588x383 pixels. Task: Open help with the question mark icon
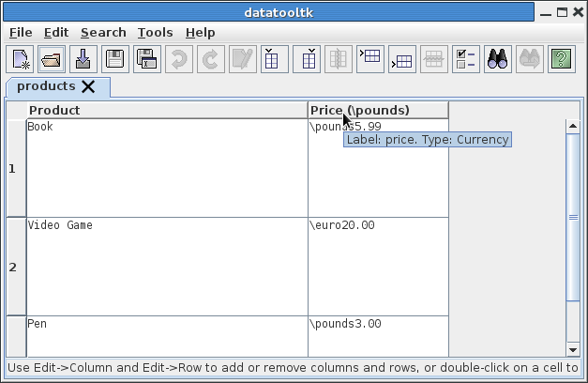point(561,59)
